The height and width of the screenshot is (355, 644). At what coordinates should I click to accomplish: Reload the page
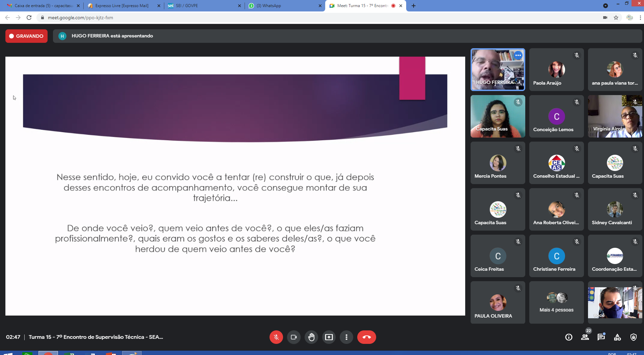[29, 18]
